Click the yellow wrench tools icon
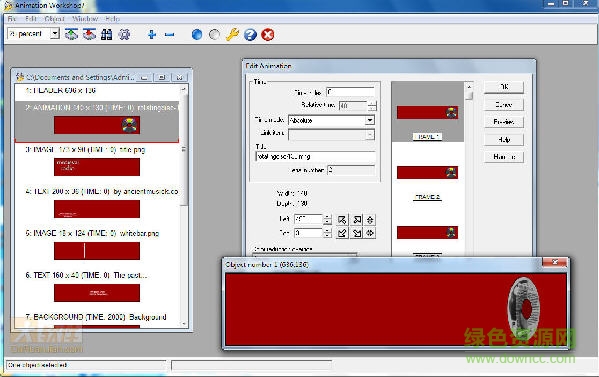This screenshot has width=599, height=377. coord(232,34)
